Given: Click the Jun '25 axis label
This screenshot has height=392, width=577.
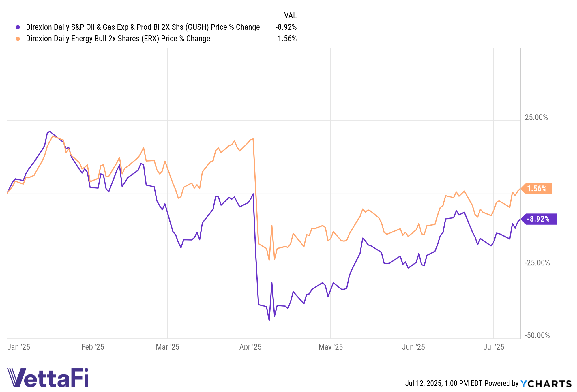Looking at the screenshot, I should (x=413, y=347).
